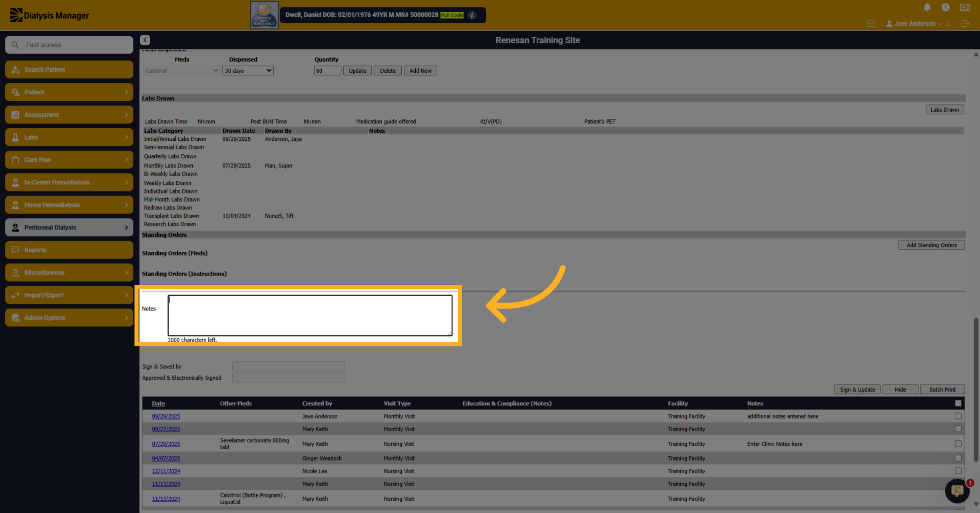
Task: Open the 09/29/2025 visit link
Action: 166,416
